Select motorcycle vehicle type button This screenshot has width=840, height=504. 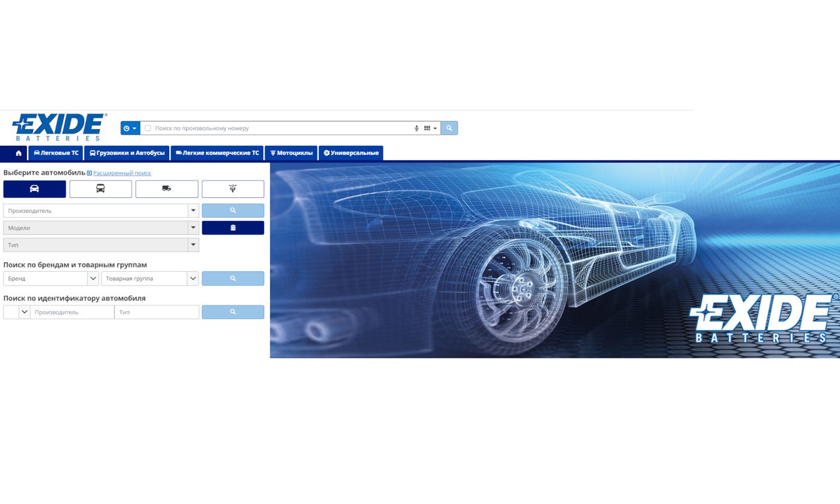click(x=233, y=189)
